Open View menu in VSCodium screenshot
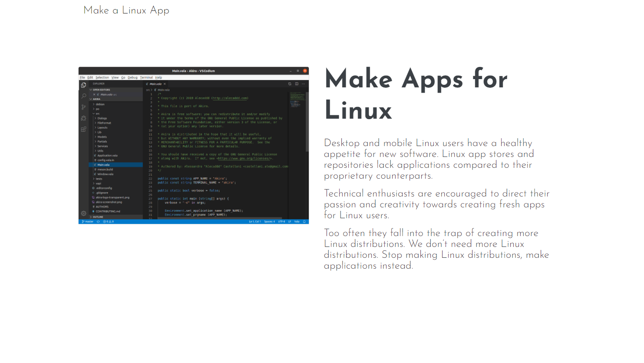 point(115,77)
